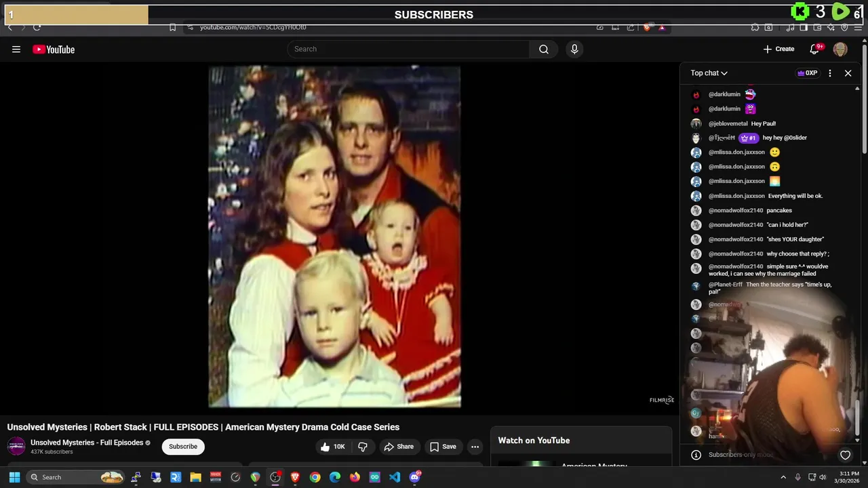The width and height of the screenshot is (868, 488).
Task: Open Discord from taskbar
Action: point(415,477)
